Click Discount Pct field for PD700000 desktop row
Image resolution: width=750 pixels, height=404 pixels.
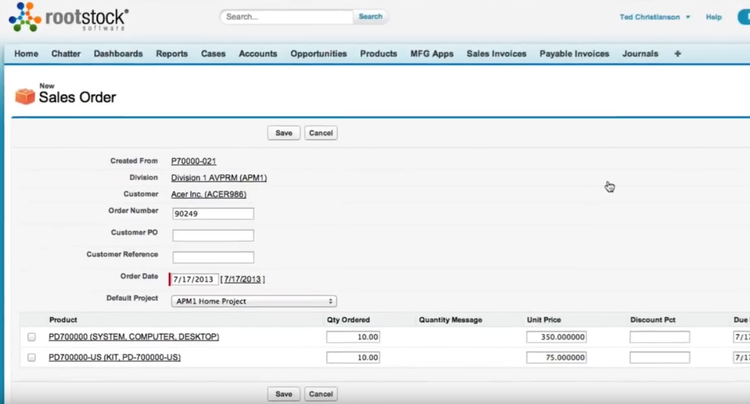[660, 337]
